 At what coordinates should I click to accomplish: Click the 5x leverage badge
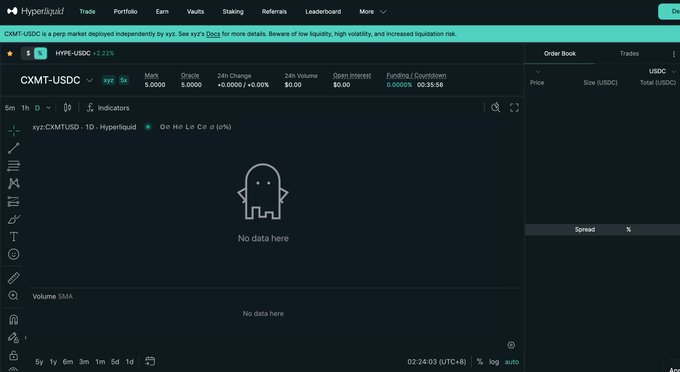coord(124,80)
